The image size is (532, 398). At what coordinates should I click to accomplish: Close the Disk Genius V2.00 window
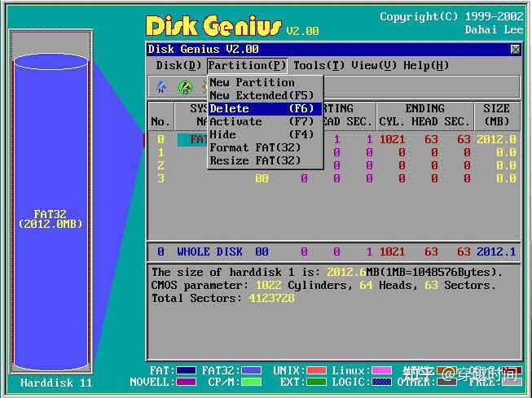516,50
